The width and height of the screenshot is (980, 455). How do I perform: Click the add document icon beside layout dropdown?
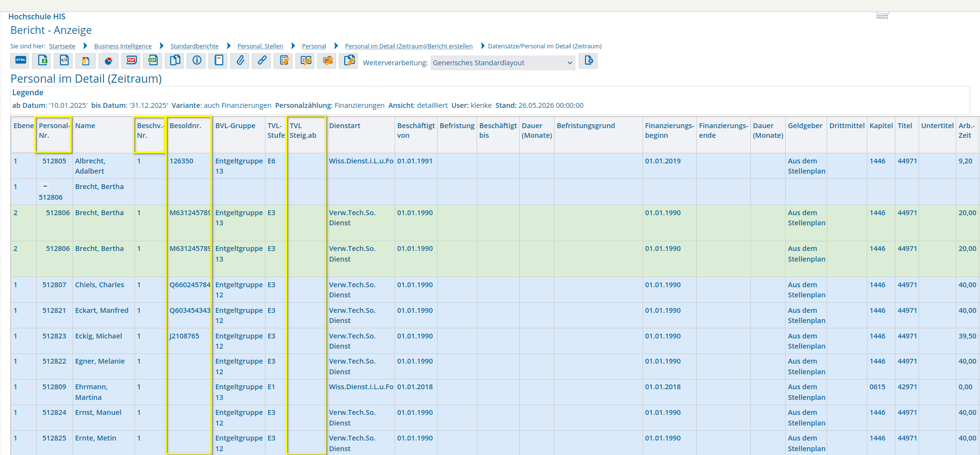tap(588, 60)
